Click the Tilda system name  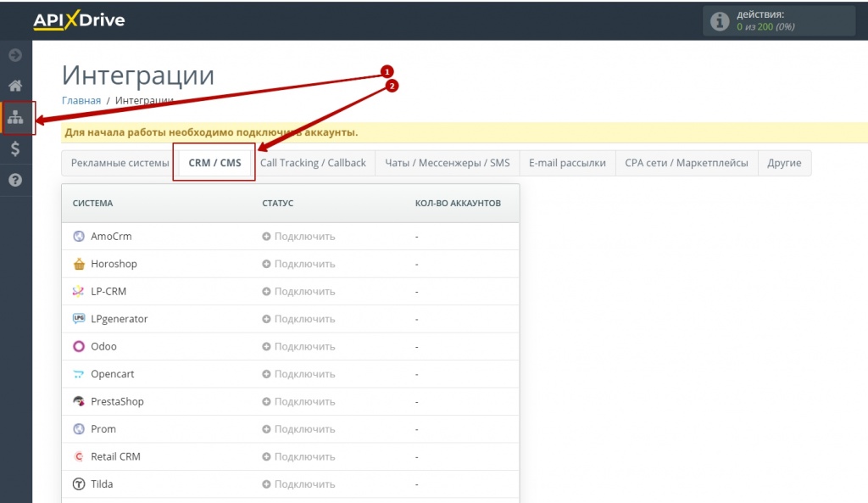(102, 483)
